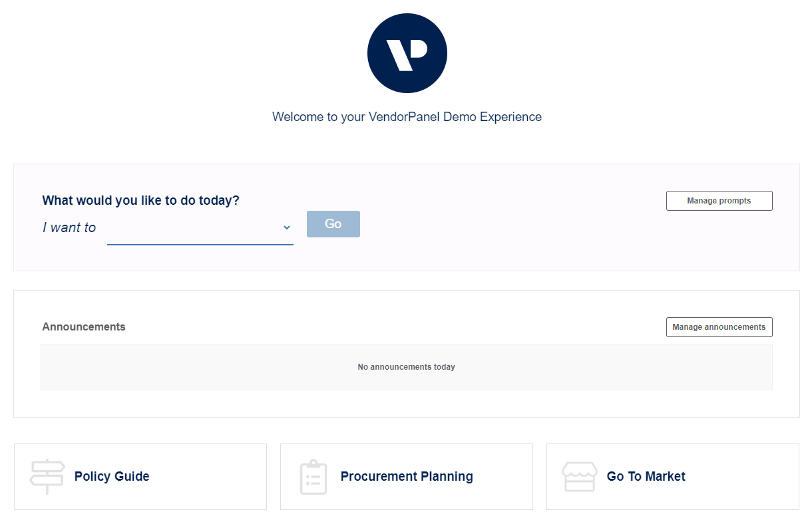Click the Announcements section heading
Screen dimensions: 812x512
tap(84, 326)
